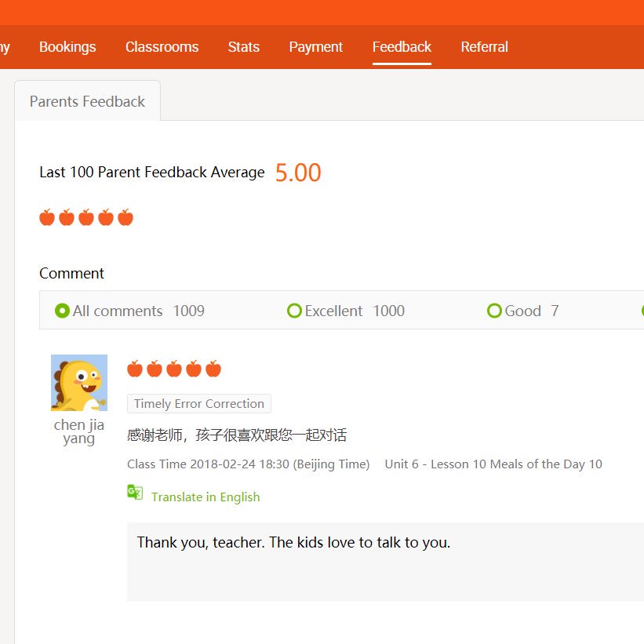The image size is (644, 644).
Task: Click the translated English comment box
Action: [x=385, y=562]
